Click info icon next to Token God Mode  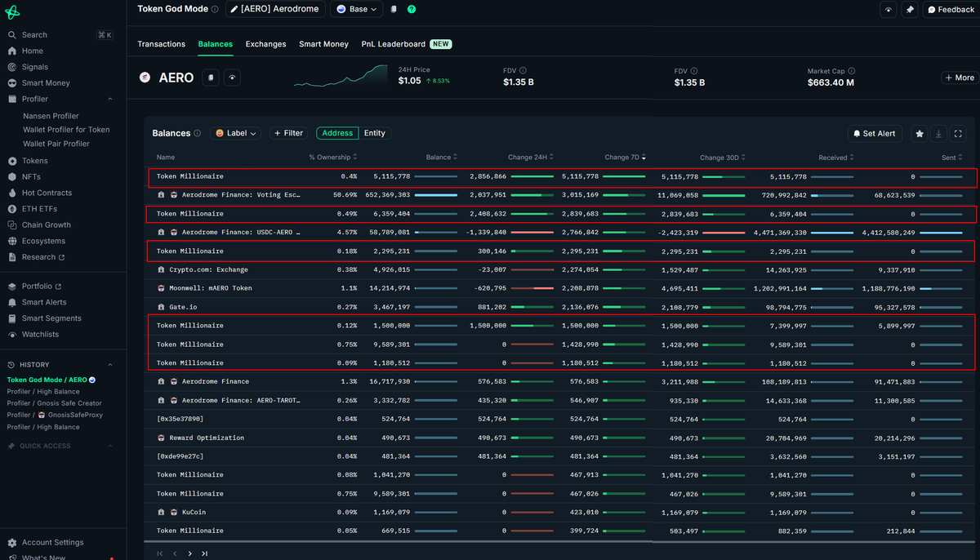coord(215,10)
